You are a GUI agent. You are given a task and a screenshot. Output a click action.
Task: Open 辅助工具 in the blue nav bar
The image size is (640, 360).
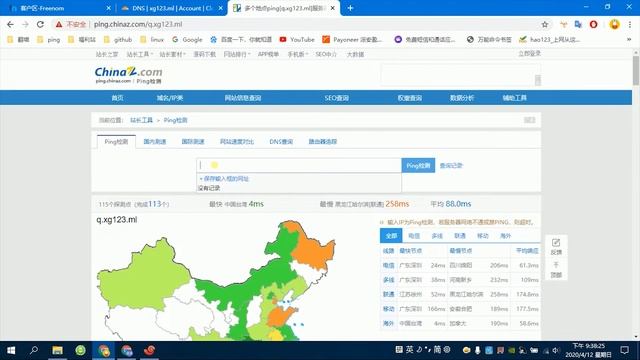(514, 98)
